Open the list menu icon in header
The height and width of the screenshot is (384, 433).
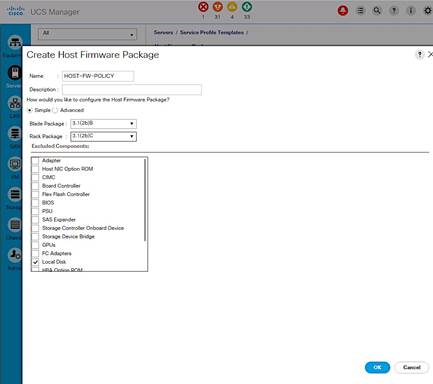[360, 11]
